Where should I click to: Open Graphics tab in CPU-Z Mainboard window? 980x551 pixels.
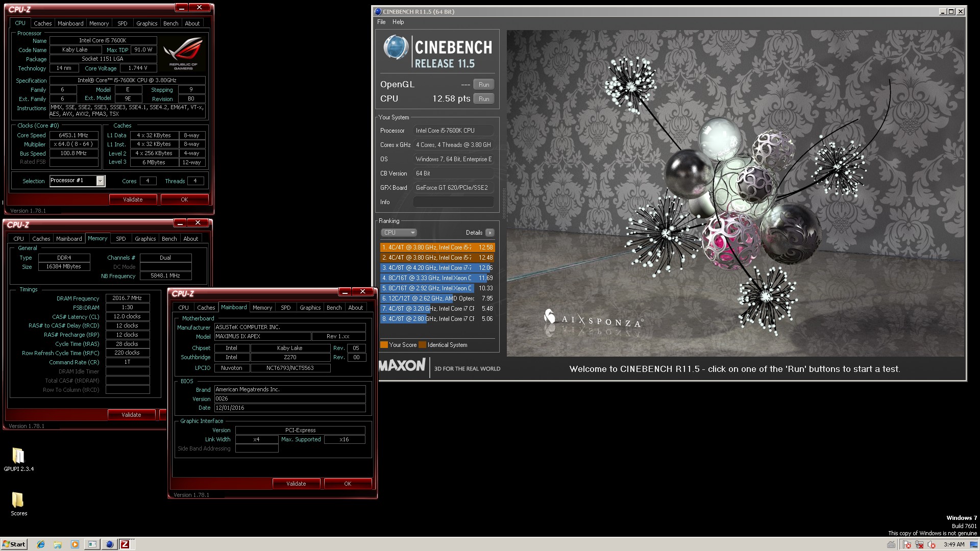(310, 308)
